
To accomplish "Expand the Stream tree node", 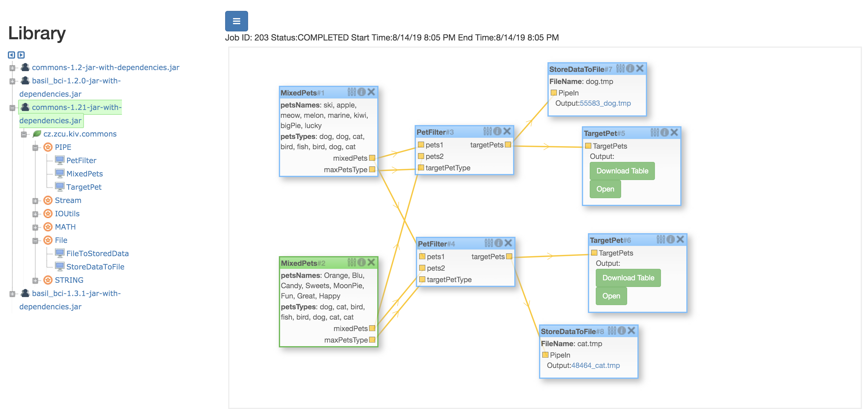I will tap(35, 201).
